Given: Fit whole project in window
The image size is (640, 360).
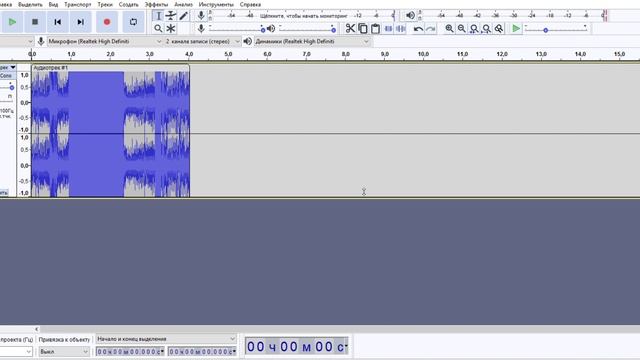Looking at the screenshot, I should tap(486, 29).
